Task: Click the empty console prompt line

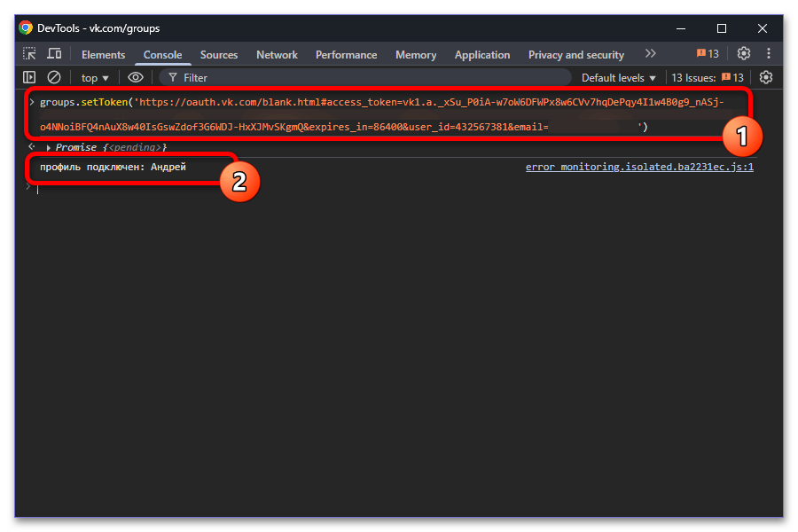Action: click(x=397, y=188)
